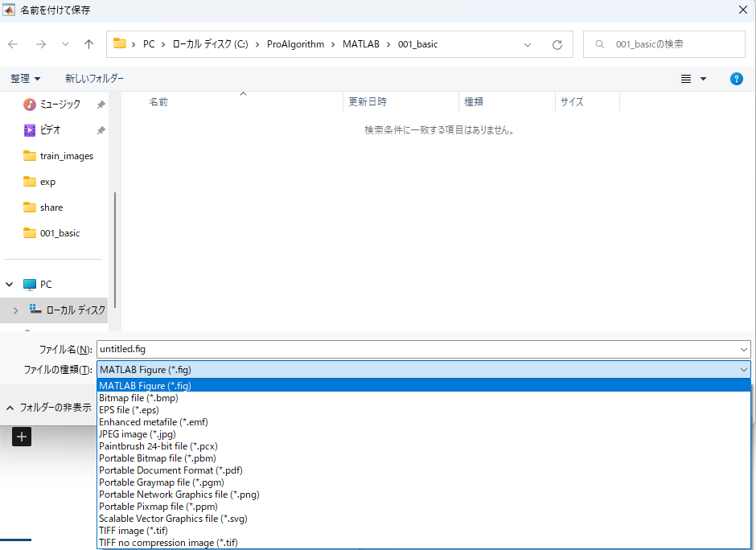The height and width of the screenshot is (550, 756).
Task: Click the 新しいフォルダー button
Action: coord(94,79)
